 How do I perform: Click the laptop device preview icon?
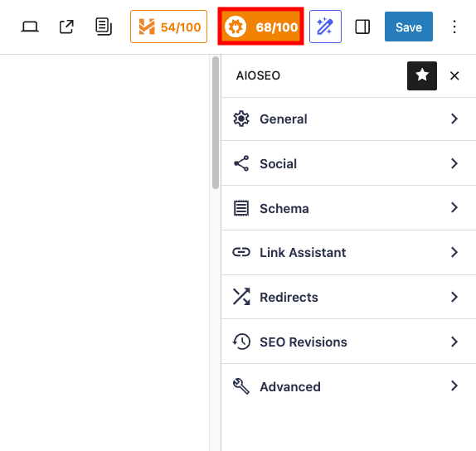pyautogui.click(x=30, y=27)
